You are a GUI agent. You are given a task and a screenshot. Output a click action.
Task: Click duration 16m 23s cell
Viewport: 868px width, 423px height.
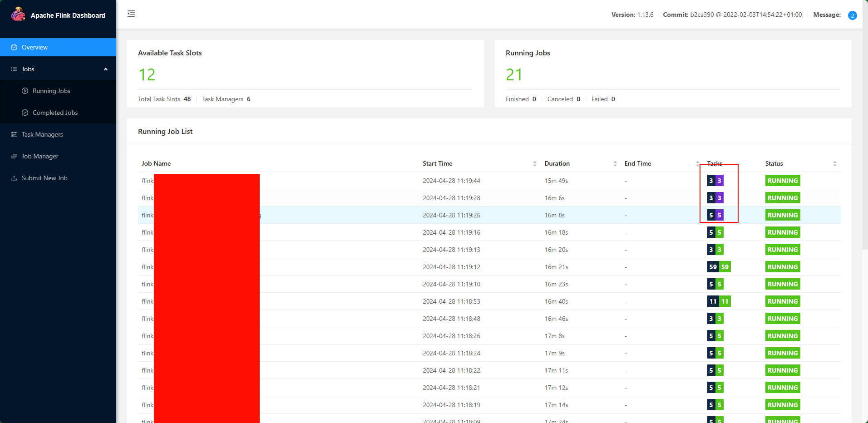point(556,284)
